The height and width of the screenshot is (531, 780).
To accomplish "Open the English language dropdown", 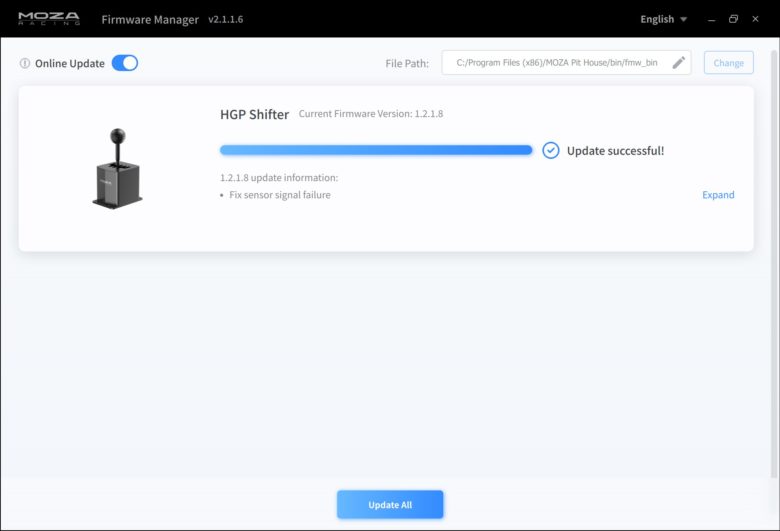I will pos(663,19).
